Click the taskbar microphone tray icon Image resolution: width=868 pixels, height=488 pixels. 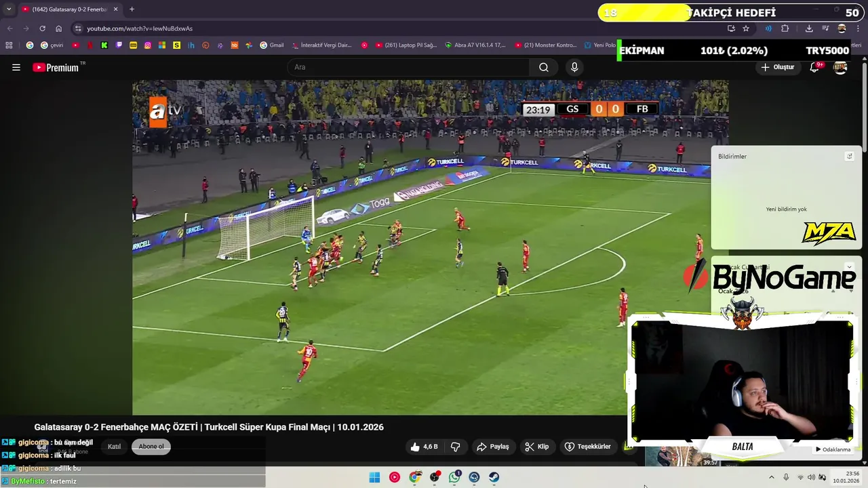[x=786, y=477]
